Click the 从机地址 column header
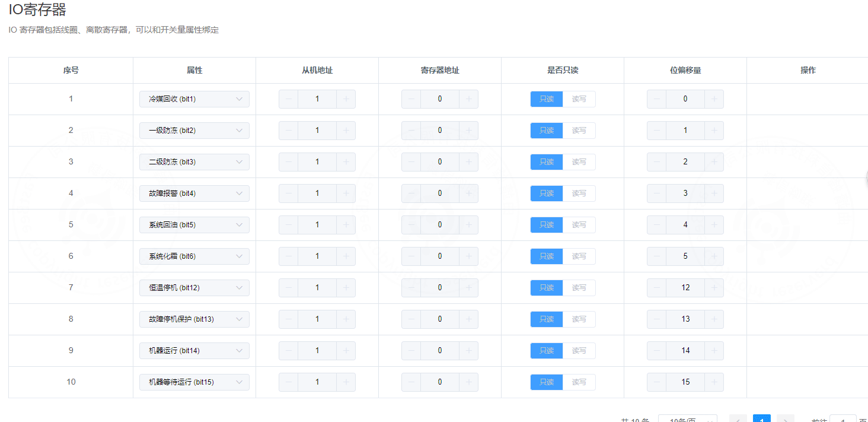Screen dimensions: 868x422 (x=317, y=70)
